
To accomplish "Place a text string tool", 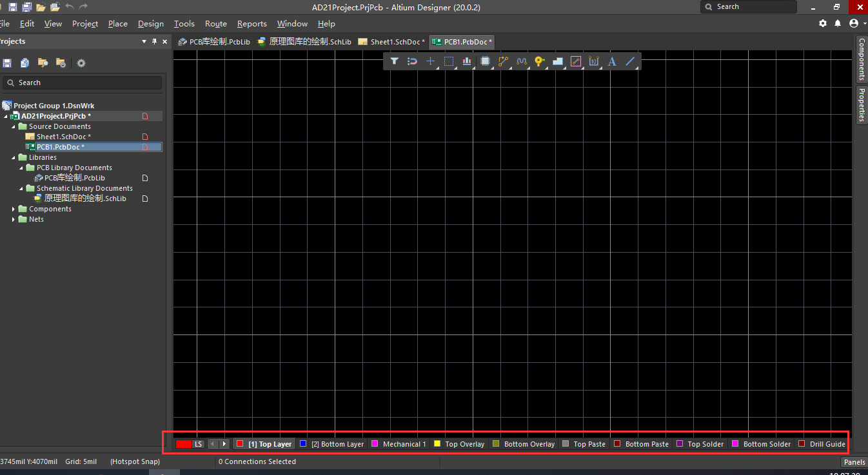I will tap(612, 62).
